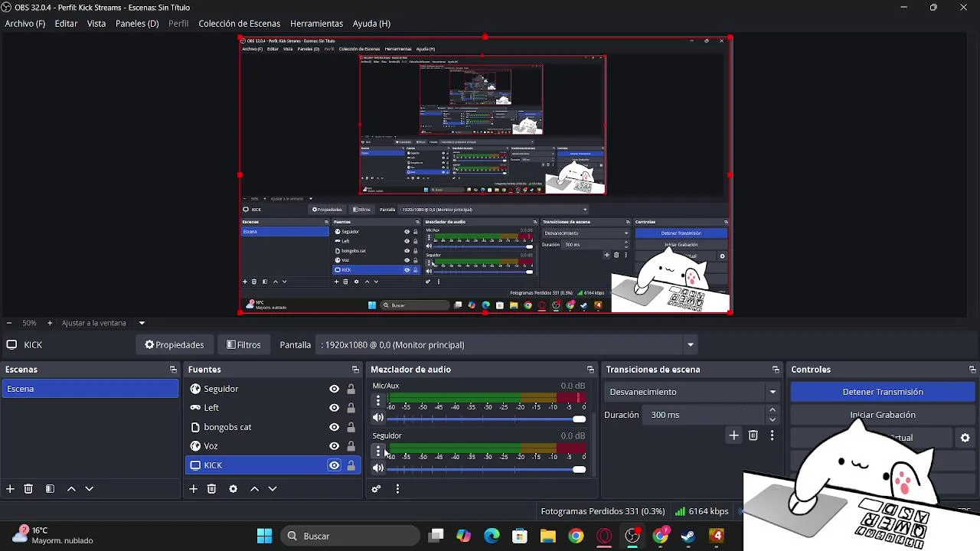Open advanced audio properties gears icon
This screenshot has width=980, height=551.
376,488
